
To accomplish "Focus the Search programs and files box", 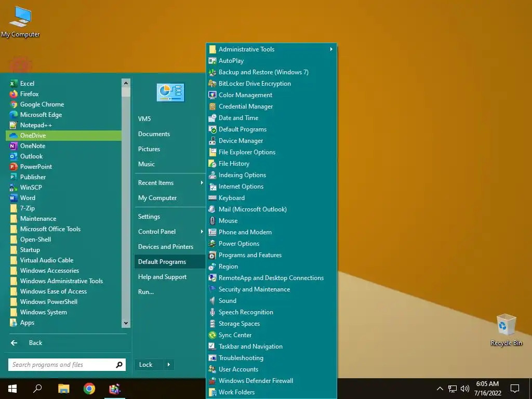I will click(x=67, y=365).
